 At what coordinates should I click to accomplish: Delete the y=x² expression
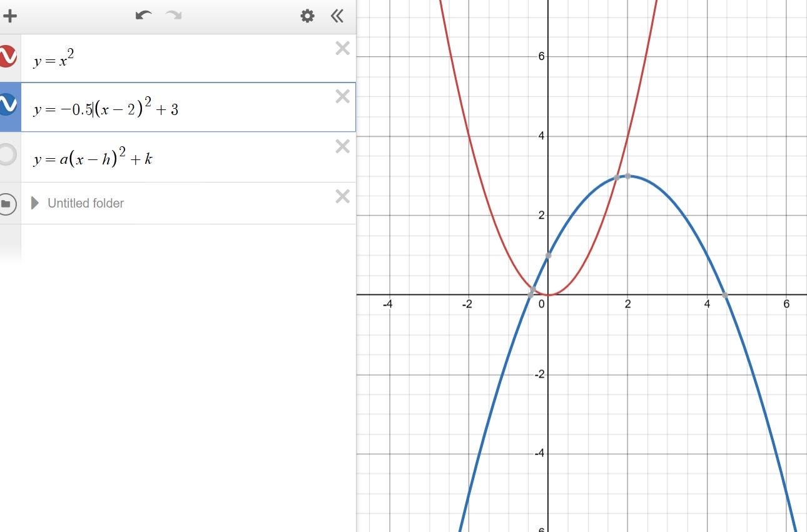coord(342,48)
